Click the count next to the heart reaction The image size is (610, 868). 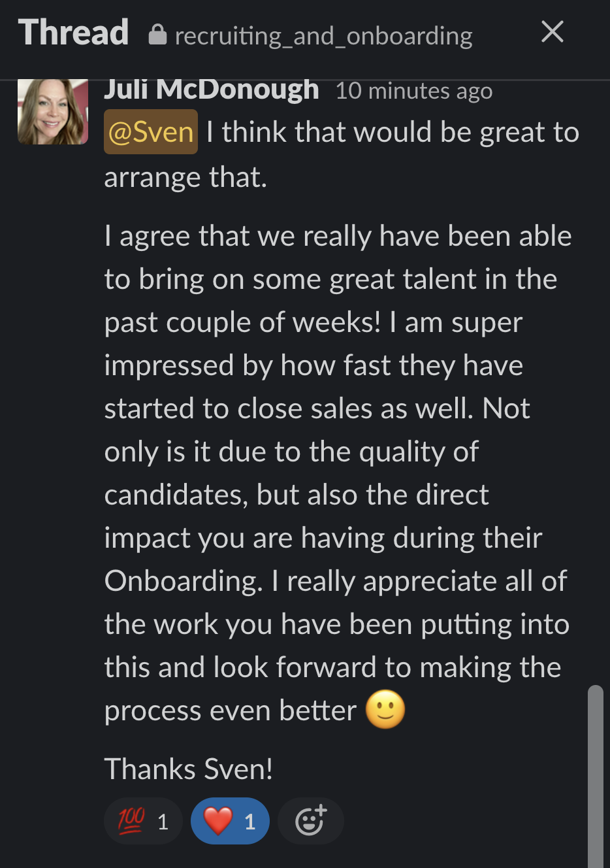249,820
